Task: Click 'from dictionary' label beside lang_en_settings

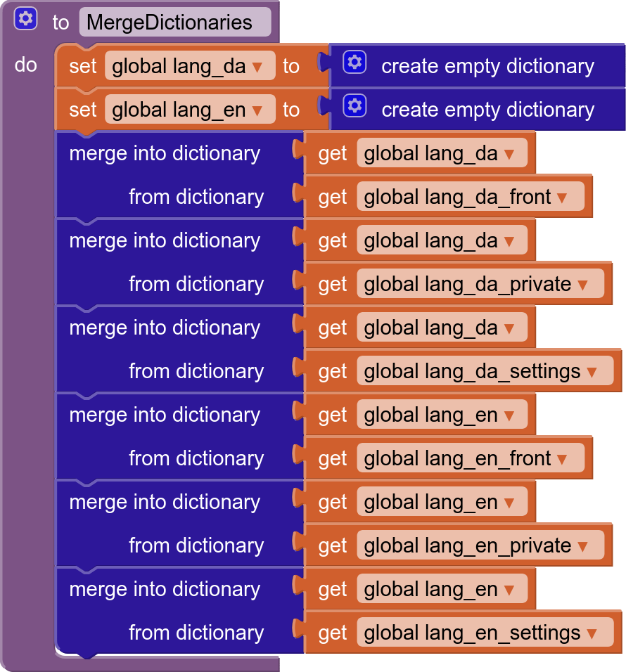Action: [x=196, y=633]
